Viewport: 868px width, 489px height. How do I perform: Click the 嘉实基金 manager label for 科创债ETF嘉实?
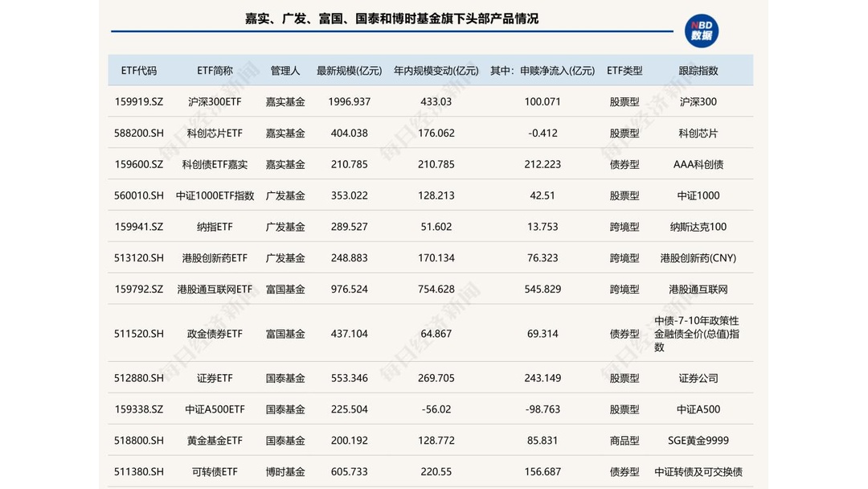[285, 164]
